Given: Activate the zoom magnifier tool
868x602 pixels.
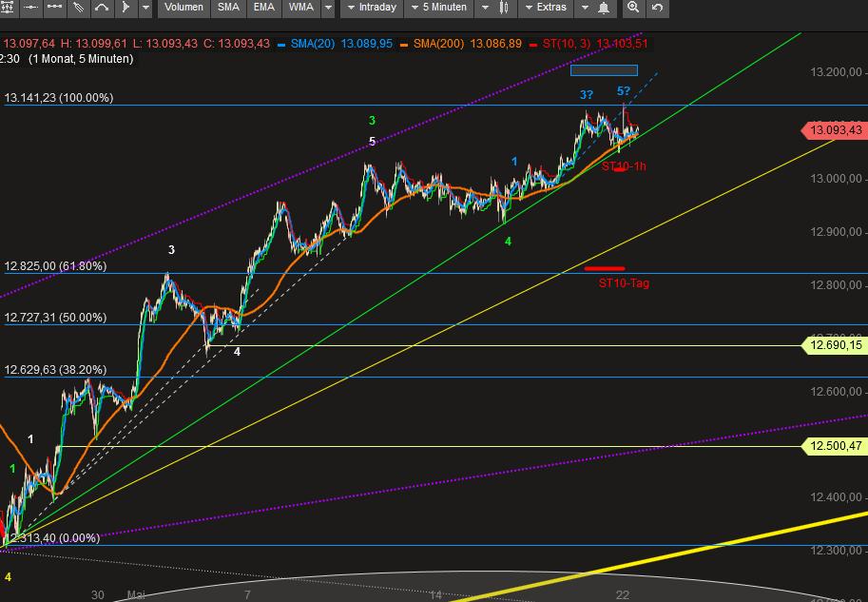Looking at the screenshot, I should 633,9.
